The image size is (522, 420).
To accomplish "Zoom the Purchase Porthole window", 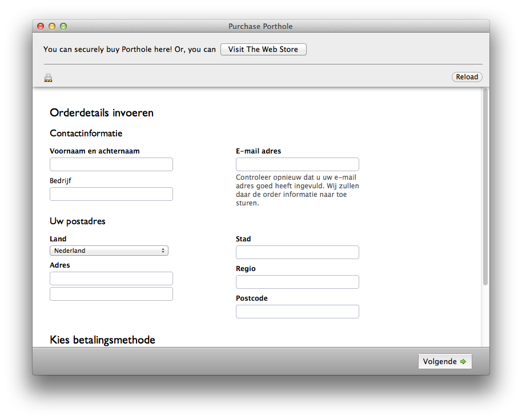I will (63, 26).
